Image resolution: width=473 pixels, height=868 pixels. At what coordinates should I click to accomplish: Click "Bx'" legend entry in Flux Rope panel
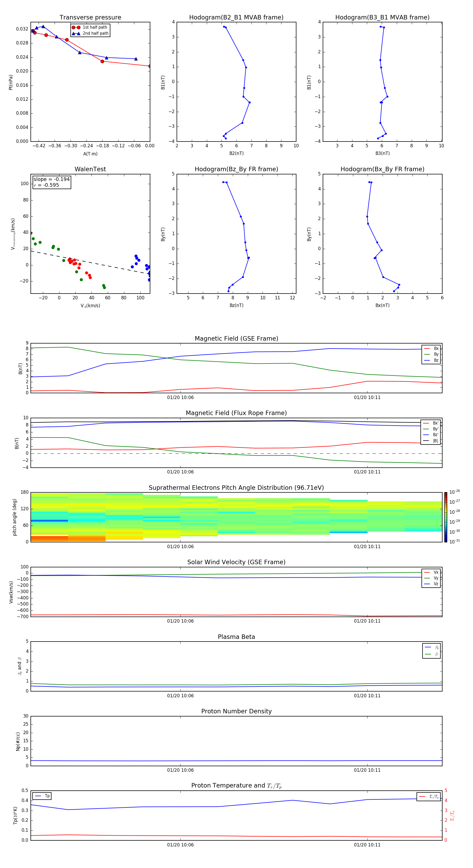tap(431, 423)
